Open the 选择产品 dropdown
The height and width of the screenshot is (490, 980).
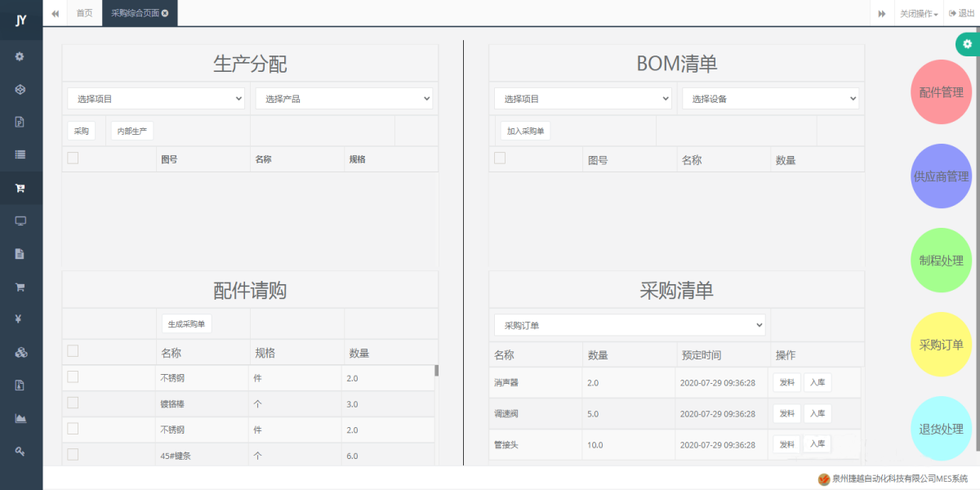[x=344, y=99]
